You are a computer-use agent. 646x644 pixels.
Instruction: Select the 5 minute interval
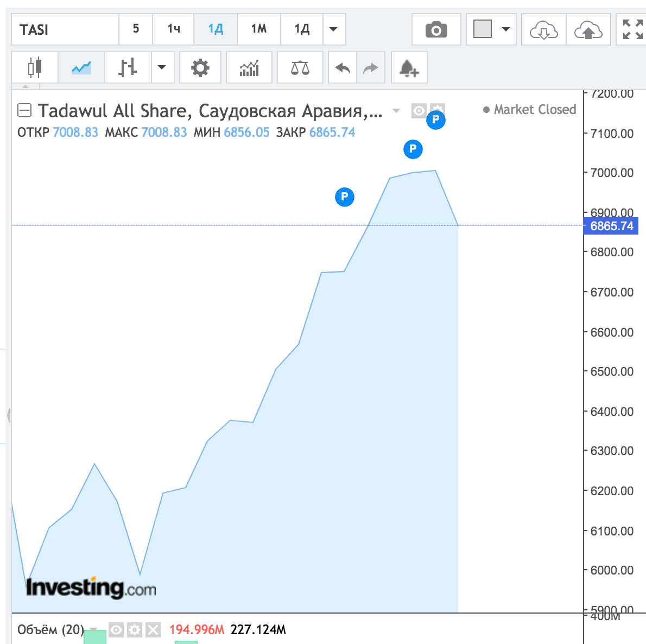tap(136, 29)
